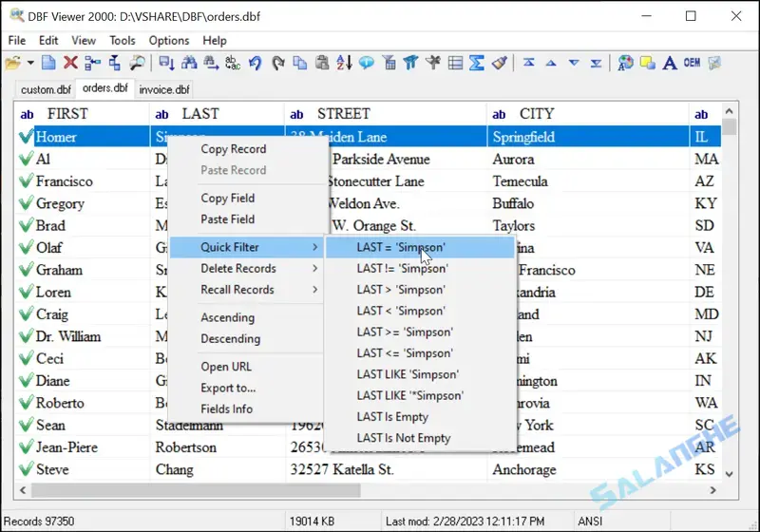Switch to the custom.dbf tab

pyautogui.click(x=46, y=89)
